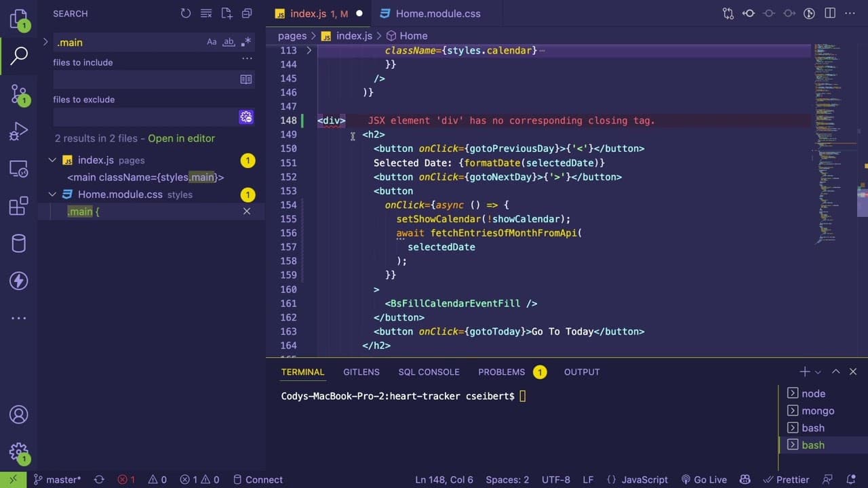
Task: Open the Extensions view
Action: [x=19, y=205]
